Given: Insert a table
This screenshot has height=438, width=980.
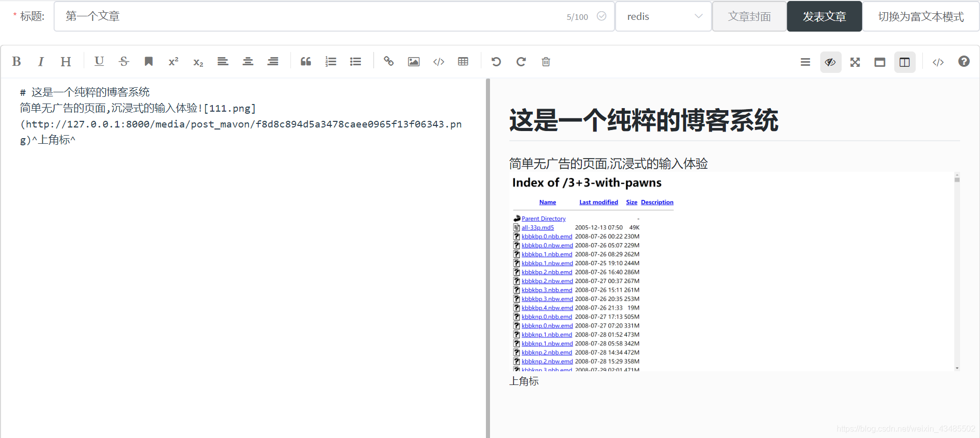Looking at the screenshot, I should pyautogui.click(x=463, y=62).
